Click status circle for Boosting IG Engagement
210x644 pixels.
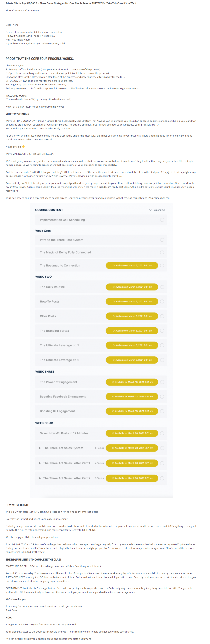pyautogui.click(x=162, y=411)
